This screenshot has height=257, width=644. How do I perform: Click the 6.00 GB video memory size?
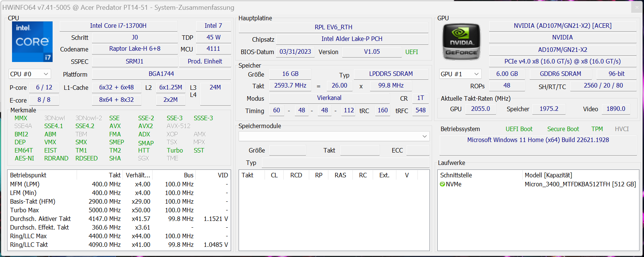(x=507, y=74)
